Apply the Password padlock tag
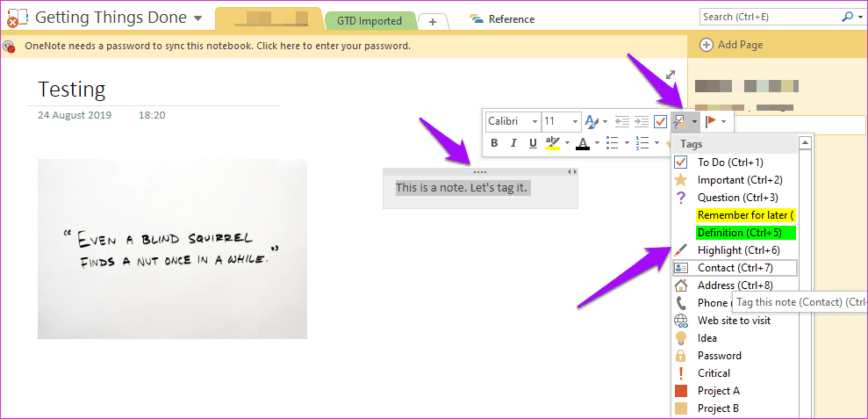This screenshot has width=868, height=419. pyautogui.click(x=735, y=355)
